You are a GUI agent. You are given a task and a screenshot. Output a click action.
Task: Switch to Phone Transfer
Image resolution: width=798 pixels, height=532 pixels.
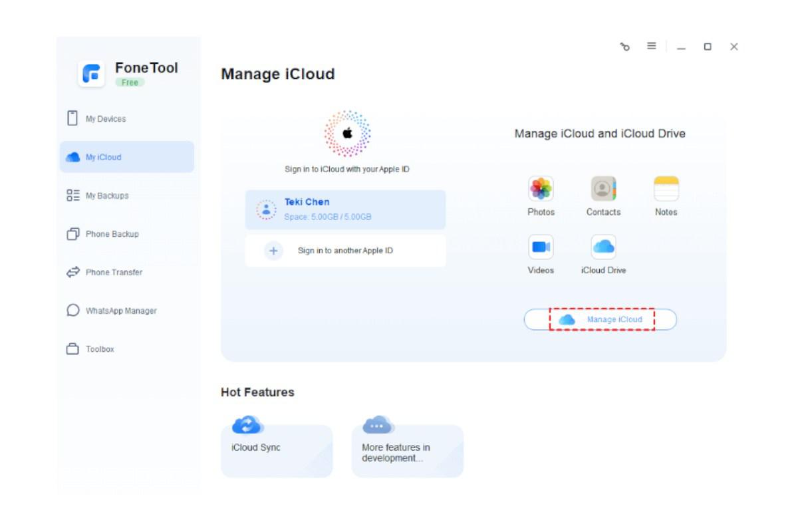126,272
